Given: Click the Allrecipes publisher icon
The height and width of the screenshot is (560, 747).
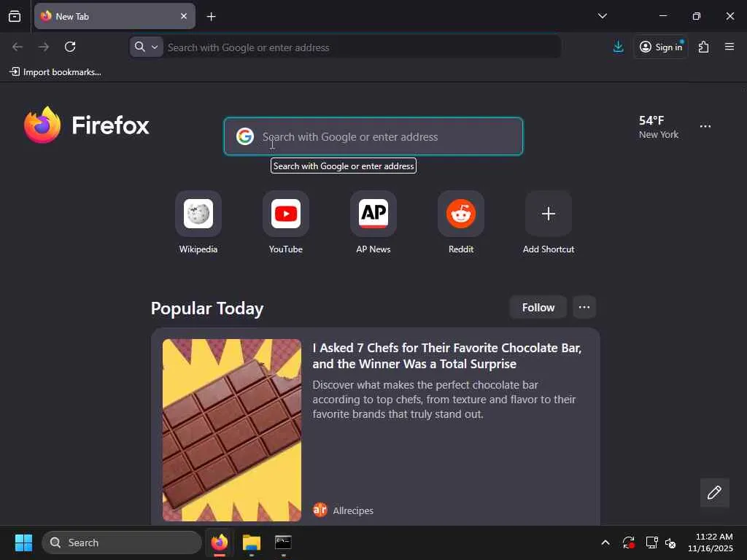Looking at the screenshot, I should [320, 510].
